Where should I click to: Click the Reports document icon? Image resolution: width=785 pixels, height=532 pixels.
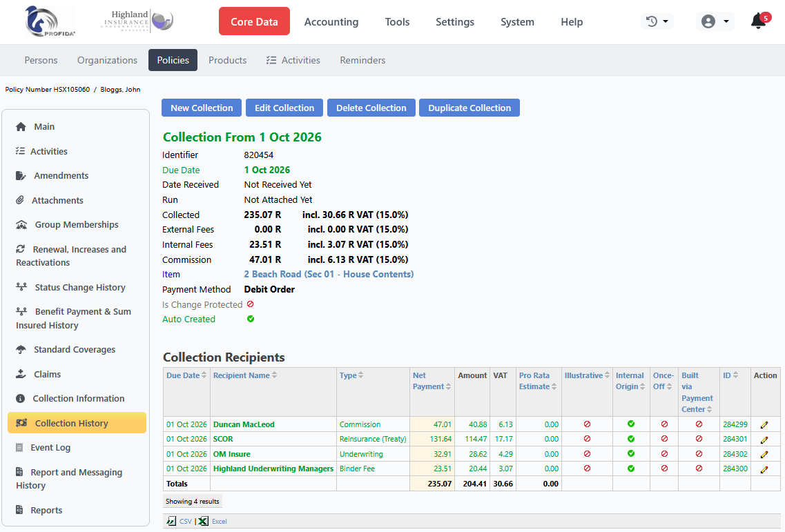(19, 510)
